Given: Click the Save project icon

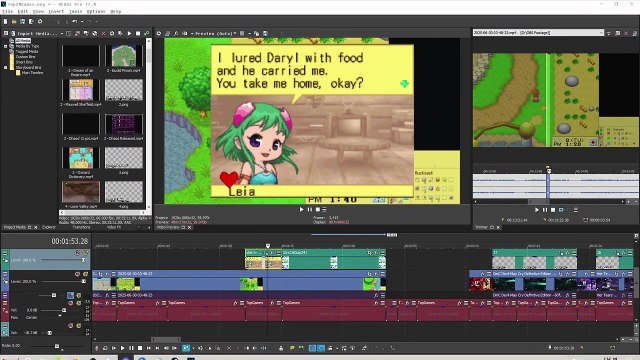Looking at the screenshot, I should [22, 22].
